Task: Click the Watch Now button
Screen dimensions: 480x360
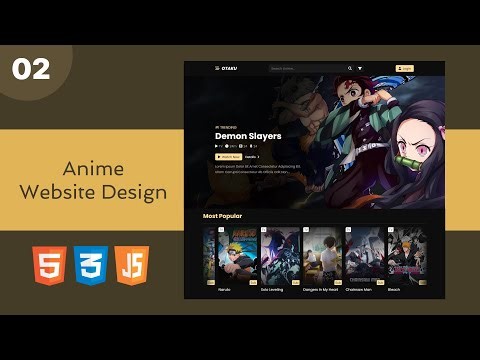Action: coord(229,157)
